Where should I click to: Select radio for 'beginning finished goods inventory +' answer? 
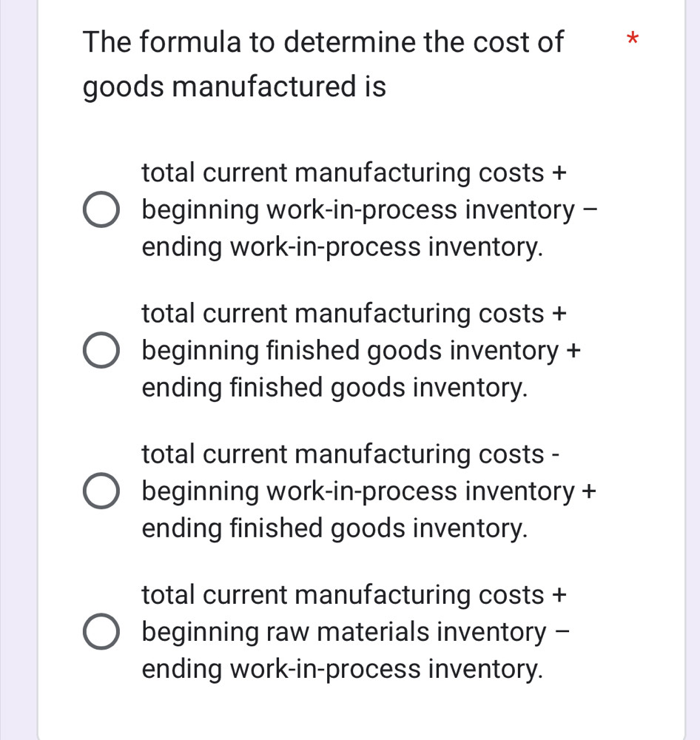coord(101,351)
